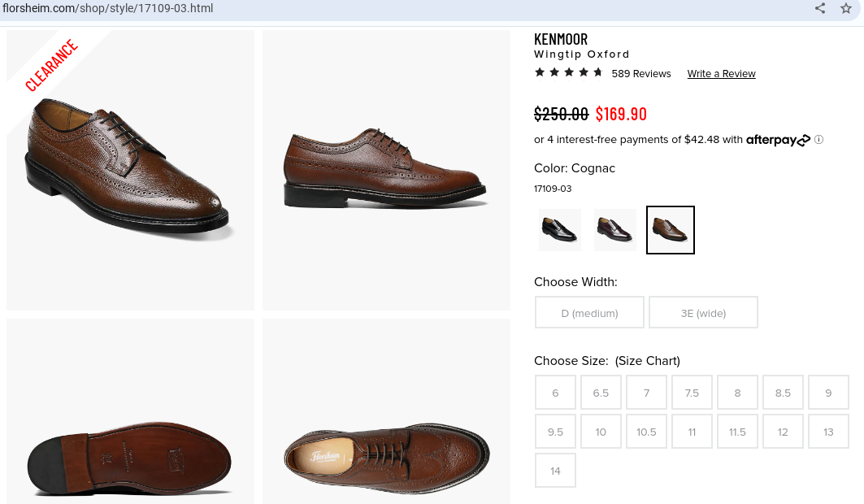The height and width of the screenshot is (504, 864).
Task: View the 589 Reviews
Action: pyautogui.click(x=640, y=73)
